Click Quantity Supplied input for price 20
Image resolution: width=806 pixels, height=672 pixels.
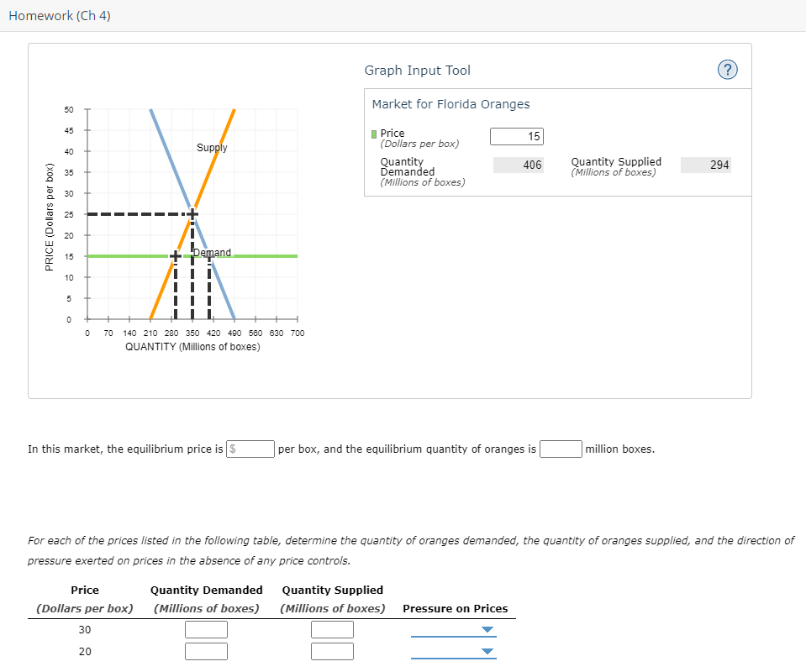332,651
